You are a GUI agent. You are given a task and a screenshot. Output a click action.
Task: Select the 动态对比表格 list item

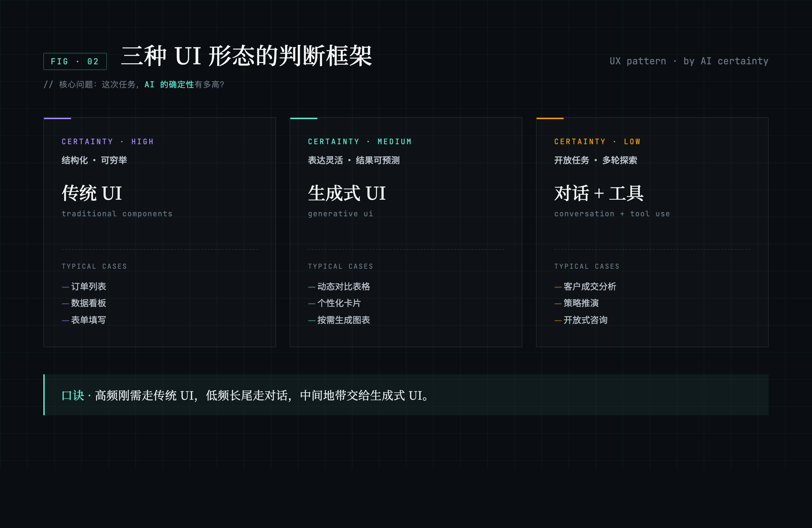[x=343, y=286]
